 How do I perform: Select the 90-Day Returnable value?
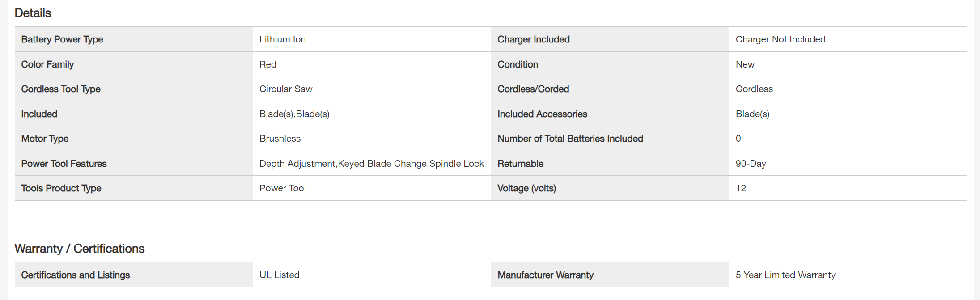point(751,164)
